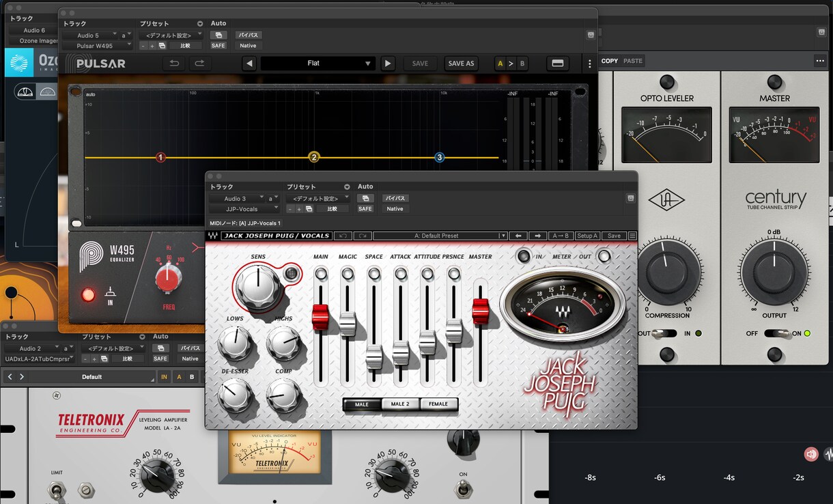
Task: Click the speaker icon above the timeline
Action: coord(811,453)
